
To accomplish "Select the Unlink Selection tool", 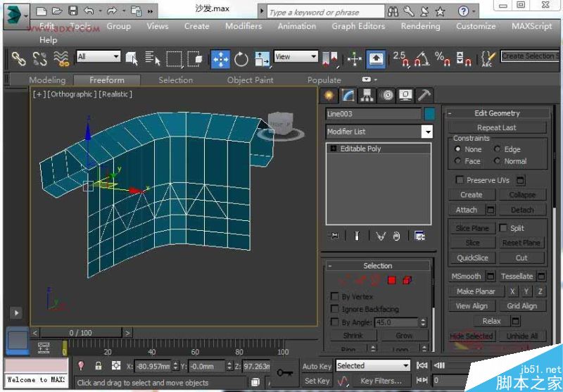I will pos(39,59).
